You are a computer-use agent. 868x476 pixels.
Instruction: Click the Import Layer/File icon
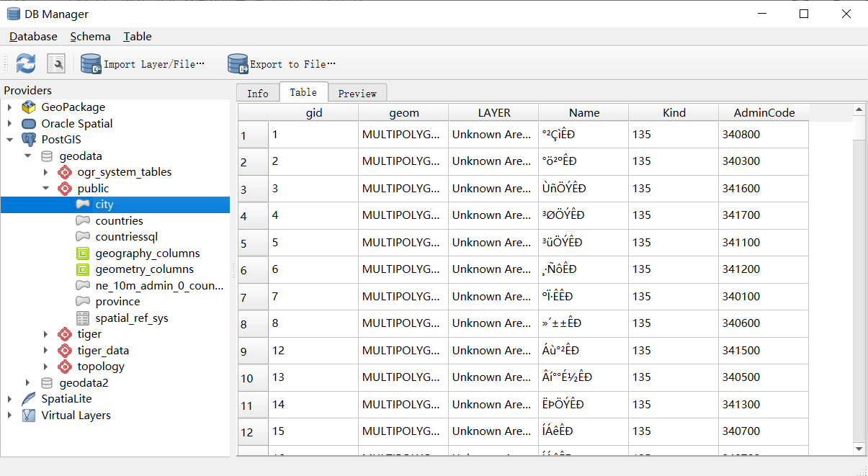coord(91,63)
